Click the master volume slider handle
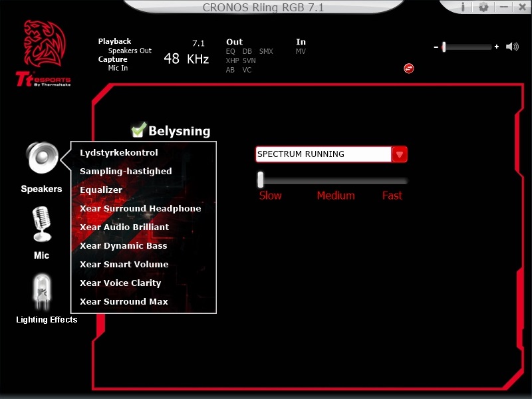Image resolution: width=532 pixels, height=399 pixels. pos(444,47)
